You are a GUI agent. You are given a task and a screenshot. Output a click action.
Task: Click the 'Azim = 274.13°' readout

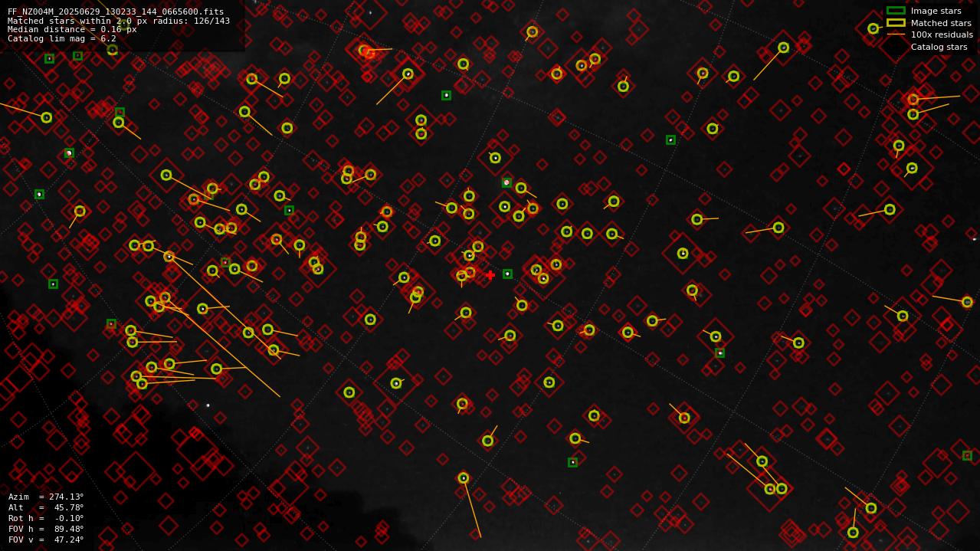click(x=46, y=497)
